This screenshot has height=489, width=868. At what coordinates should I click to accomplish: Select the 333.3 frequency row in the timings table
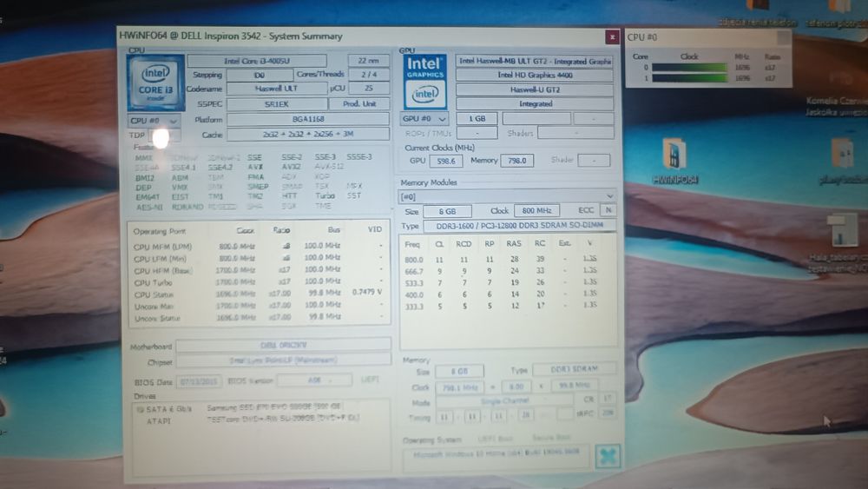[501, 306]
